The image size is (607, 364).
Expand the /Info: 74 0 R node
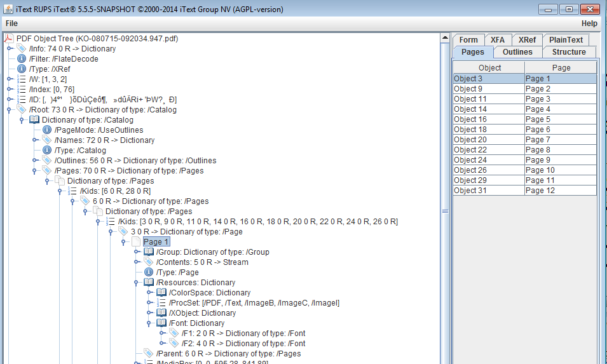tap(9, 49)
